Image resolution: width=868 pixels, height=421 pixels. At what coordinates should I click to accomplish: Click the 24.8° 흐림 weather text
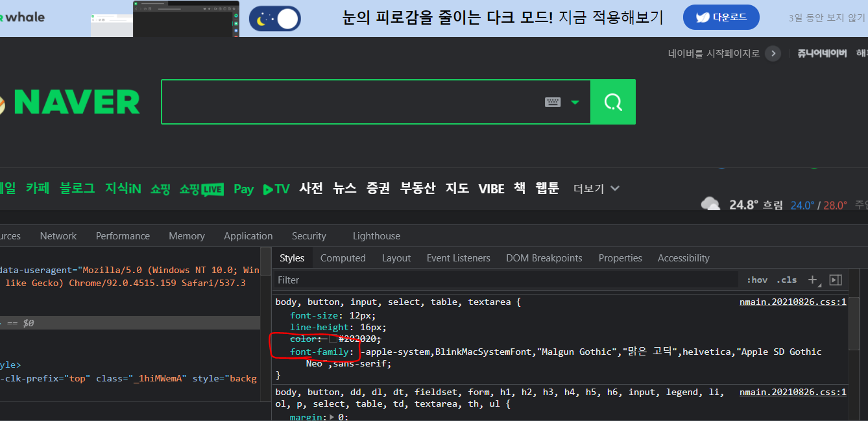(x=756, y=205)
